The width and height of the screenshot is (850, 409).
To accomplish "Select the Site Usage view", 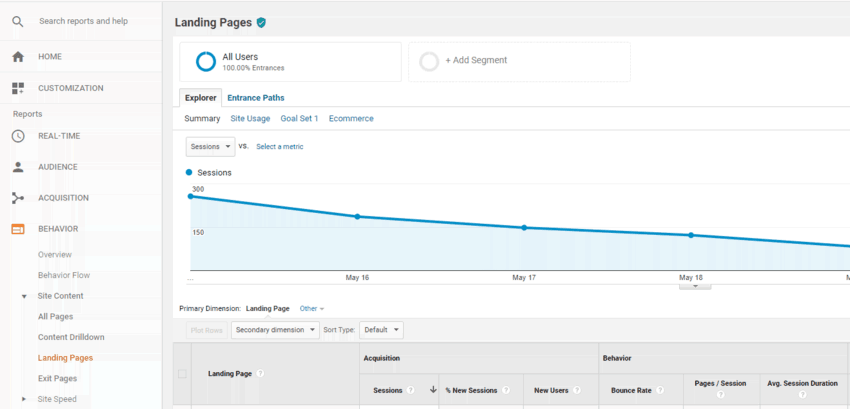I will (x=250, y=118).
